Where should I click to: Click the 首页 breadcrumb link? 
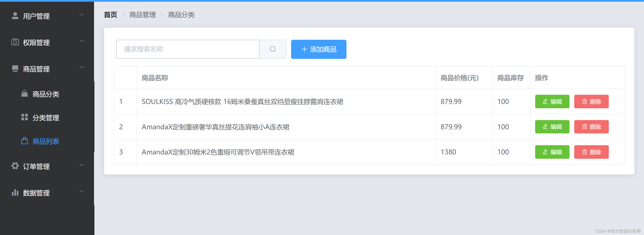[x=110, y=15]
